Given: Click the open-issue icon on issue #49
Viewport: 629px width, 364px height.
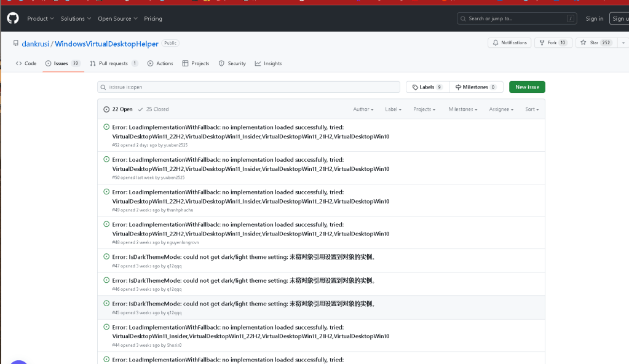Looking at the screenshot, I should pyautogui.click(x=106, y=192).
